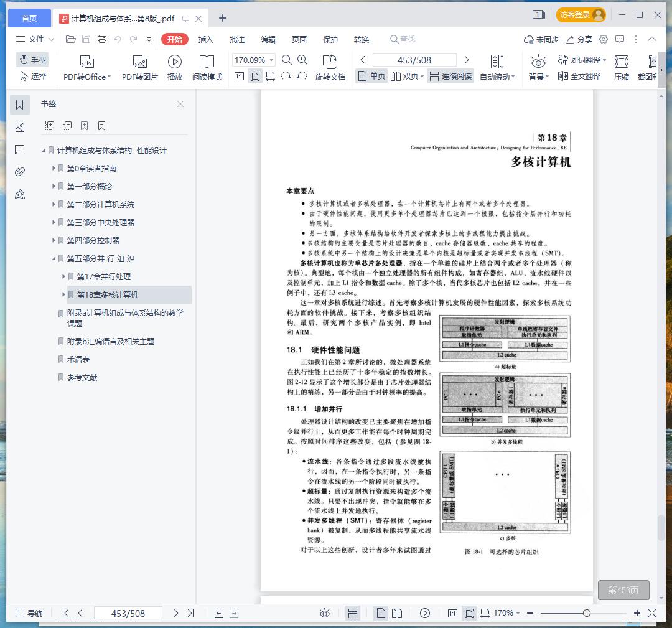This screenshot has width=672, height=628.
Task: Toggle eye protection mode in status bar
Action: tap(325, 614)
